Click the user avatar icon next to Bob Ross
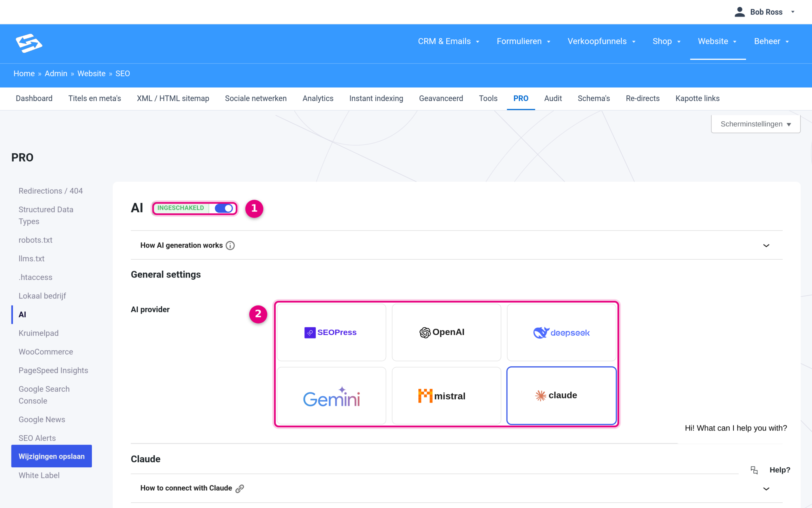Screen dimensions: 812x508 [740, 12]
